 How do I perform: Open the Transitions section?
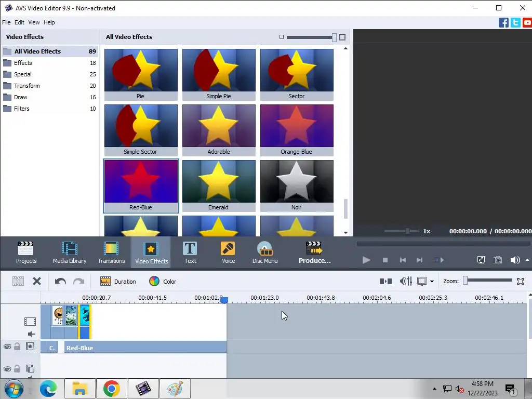[111, 252]
